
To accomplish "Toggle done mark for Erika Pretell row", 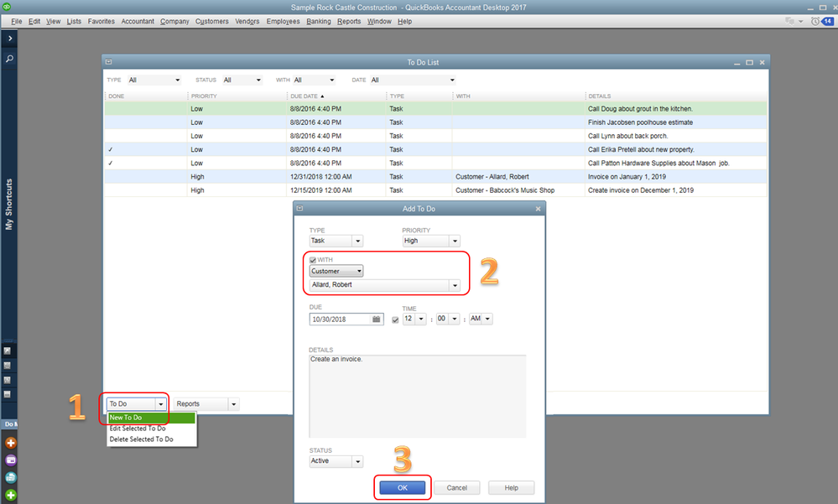I will (111, 149).
